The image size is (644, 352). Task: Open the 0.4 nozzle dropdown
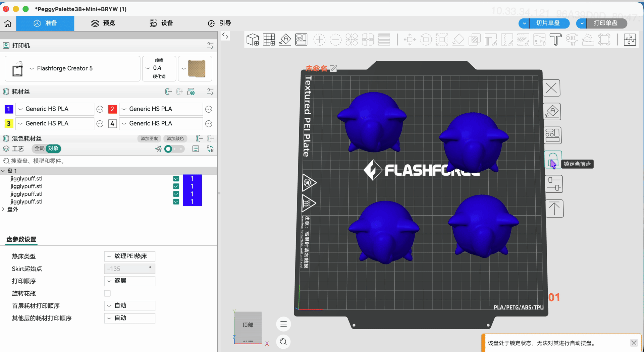pyautogui.click(x=159, y=69)
